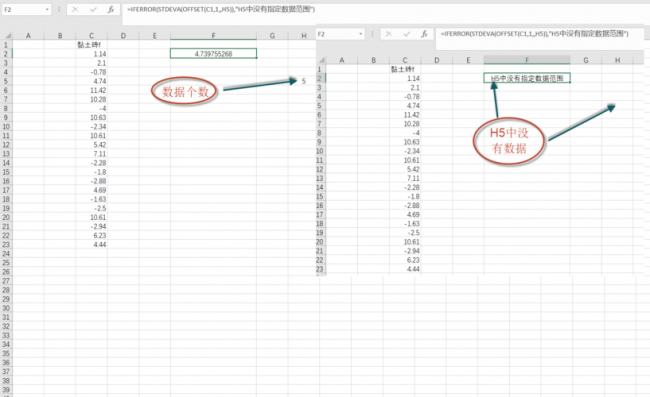
Task: Select row 12 header in right worksheet
Action: [x=320, y=169]
